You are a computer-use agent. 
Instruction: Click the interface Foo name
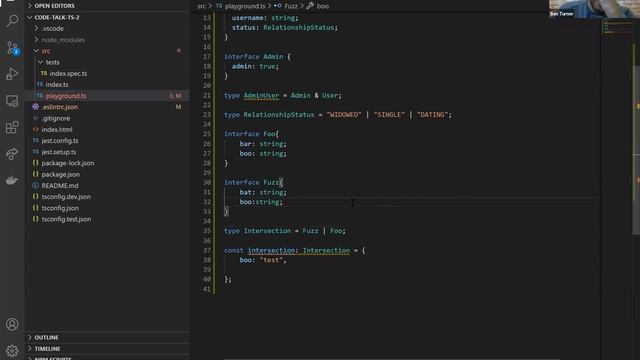[x=269, y=134]
